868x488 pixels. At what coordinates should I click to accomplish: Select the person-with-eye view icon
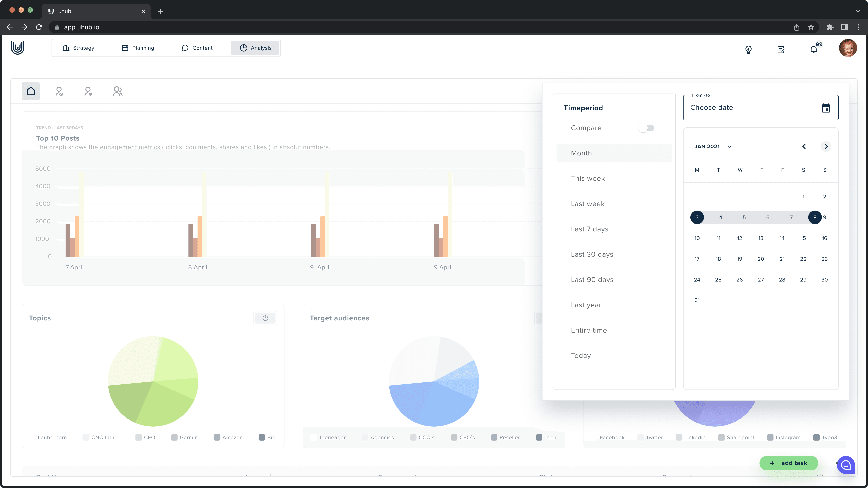pos(59,91)
